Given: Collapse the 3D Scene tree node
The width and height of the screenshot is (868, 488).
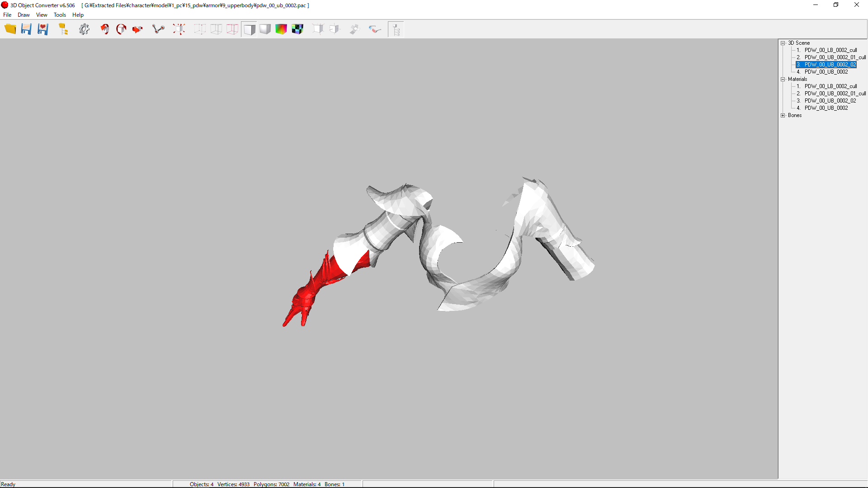Looking at the screenshot, I should pos(783,43).
